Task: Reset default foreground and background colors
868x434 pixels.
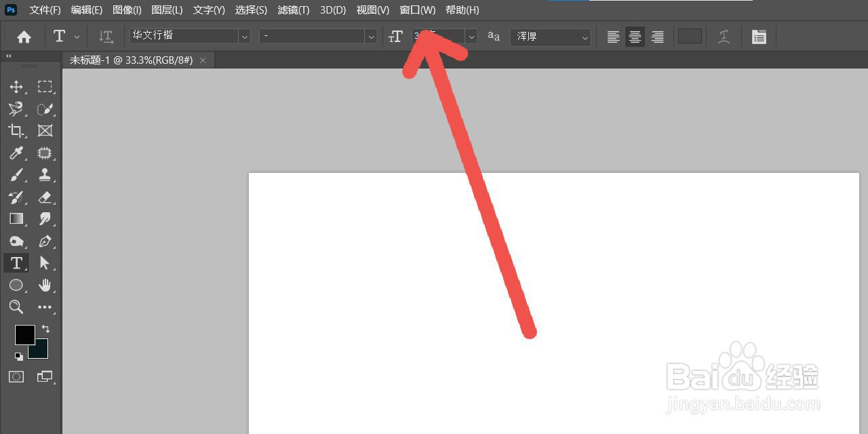Action: click(x=19, y=356)
